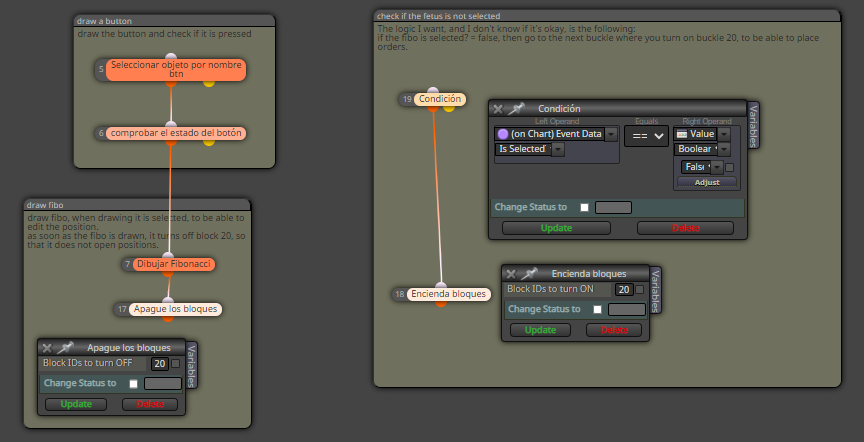Screen dimensions: 864x442
Task: Click the 'draw fibo' group title
Action: point(45,205)
